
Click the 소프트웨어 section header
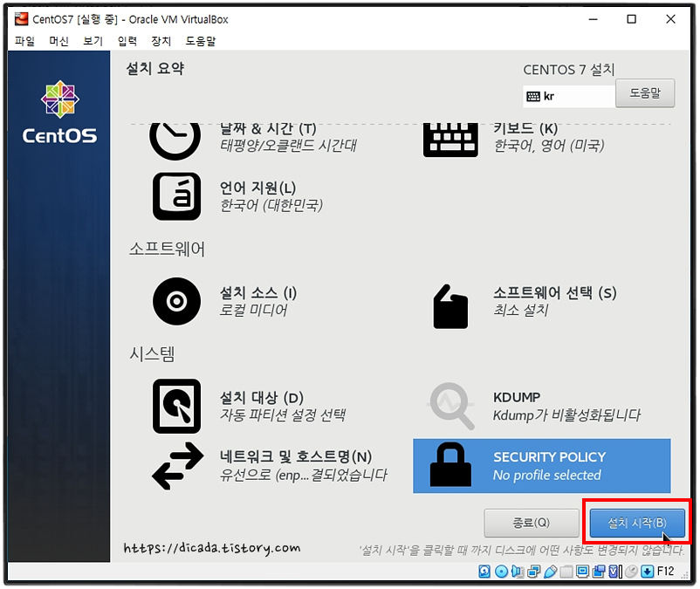(x=167, y=249)
